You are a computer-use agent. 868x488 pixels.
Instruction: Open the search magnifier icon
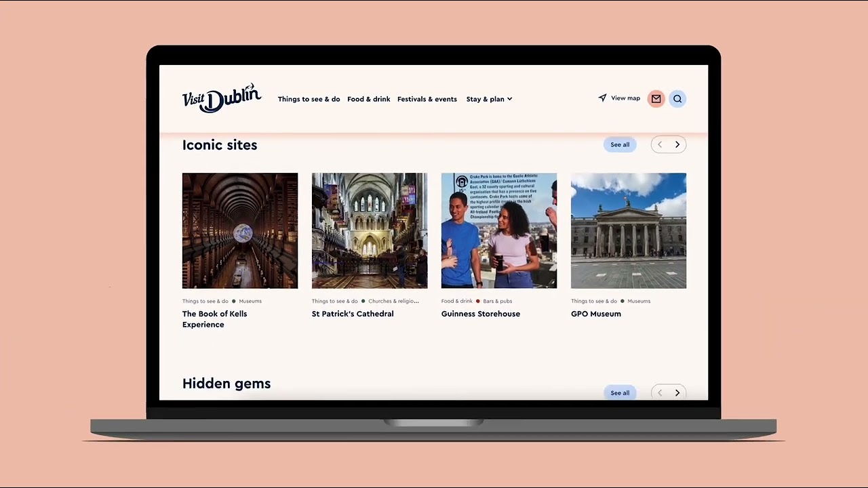(x=677, y=99)
